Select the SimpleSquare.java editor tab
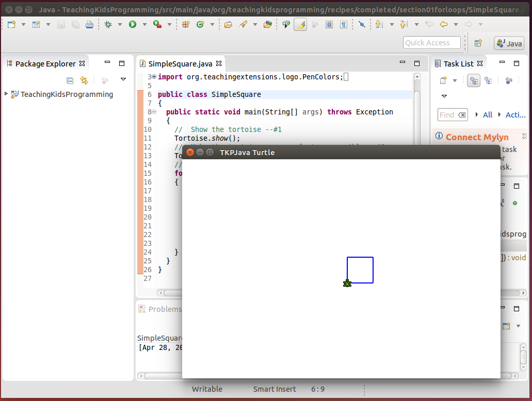This screenshot has width=532, height=401. [x=180, y=64]
